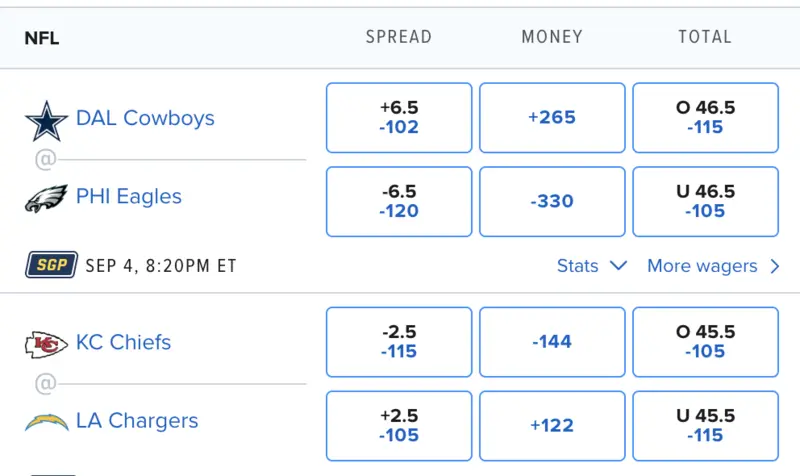
Task: Click the Kansas City Chiefs logo
Action: click(x=46, y=345)
